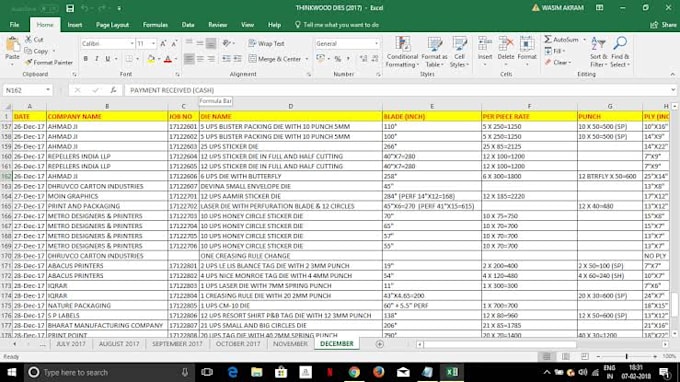
Task: Open the Calibri font name dropdown
Action: pos(131,44)
